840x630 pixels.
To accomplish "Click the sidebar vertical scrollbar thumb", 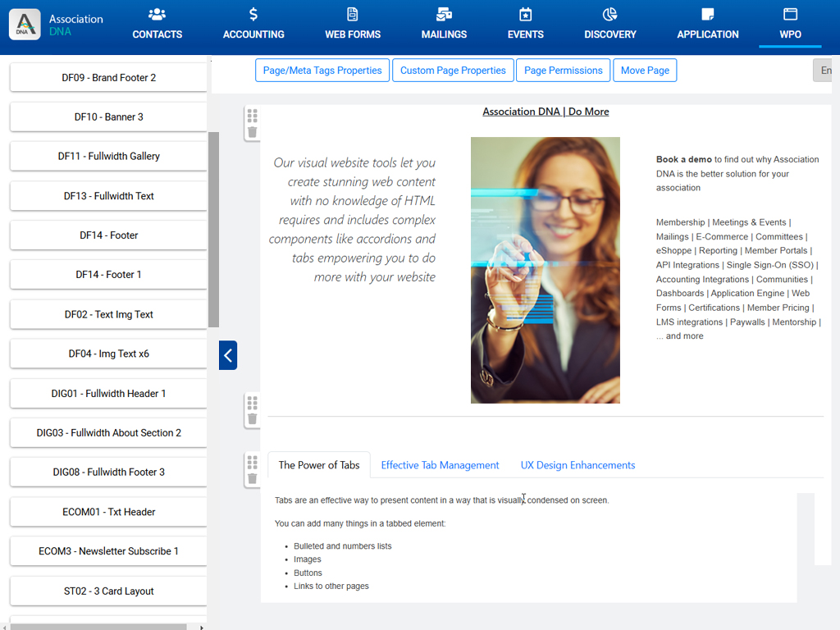I will [213, 230].
